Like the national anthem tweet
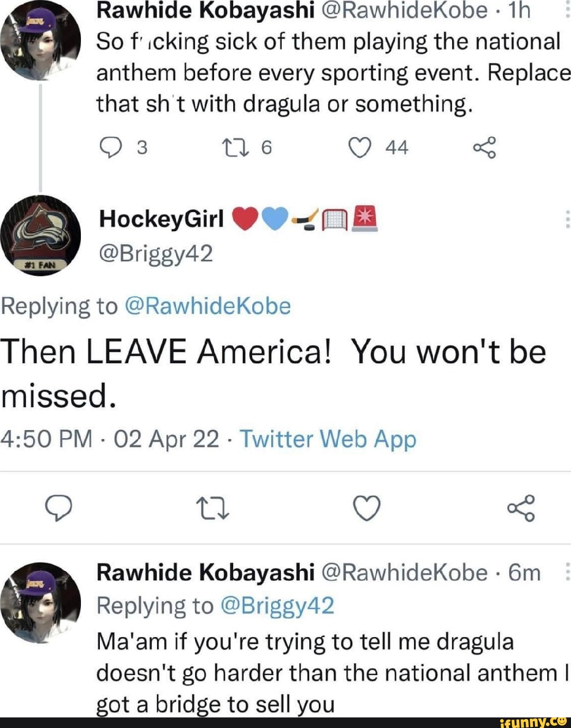This screenshot has width=571, height=728. pyautogui.click(x=360, y=148)
